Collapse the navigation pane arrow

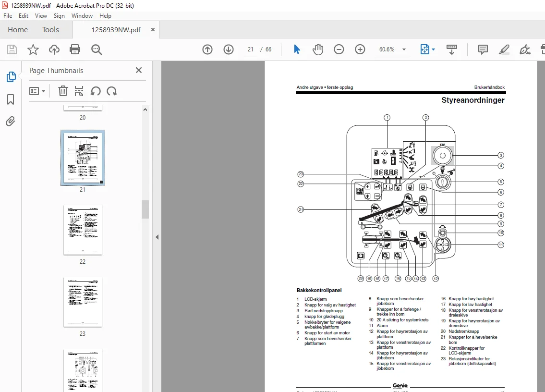[157, 237]
